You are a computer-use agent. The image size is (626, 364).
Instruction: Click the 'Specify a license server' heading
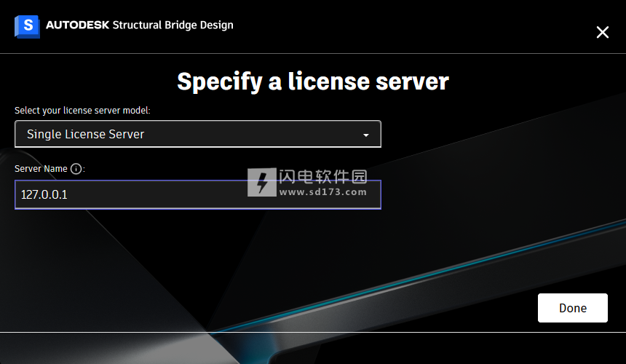pos(313,82)
